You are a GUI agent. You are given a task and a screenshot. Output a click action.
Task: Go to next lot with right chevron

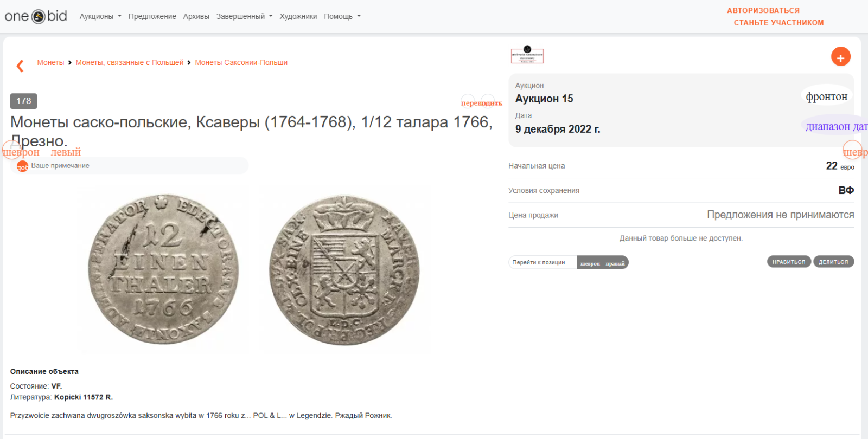click(852, 150)
